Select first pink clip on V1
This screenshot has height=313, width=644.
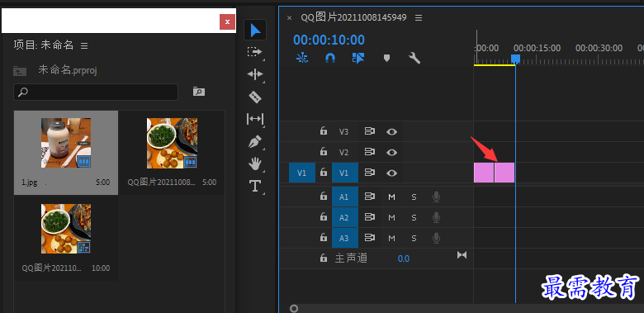(x=484, y=173)
